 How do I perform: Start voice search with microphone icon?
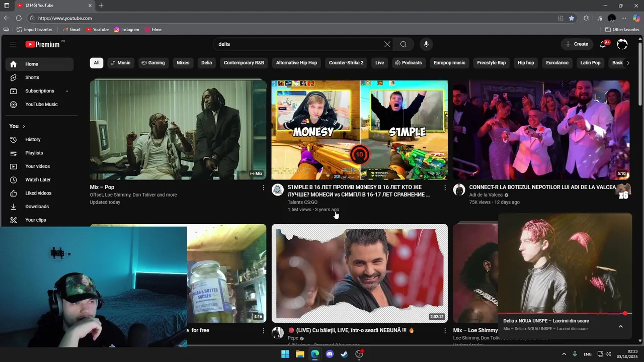coord(426,44)
